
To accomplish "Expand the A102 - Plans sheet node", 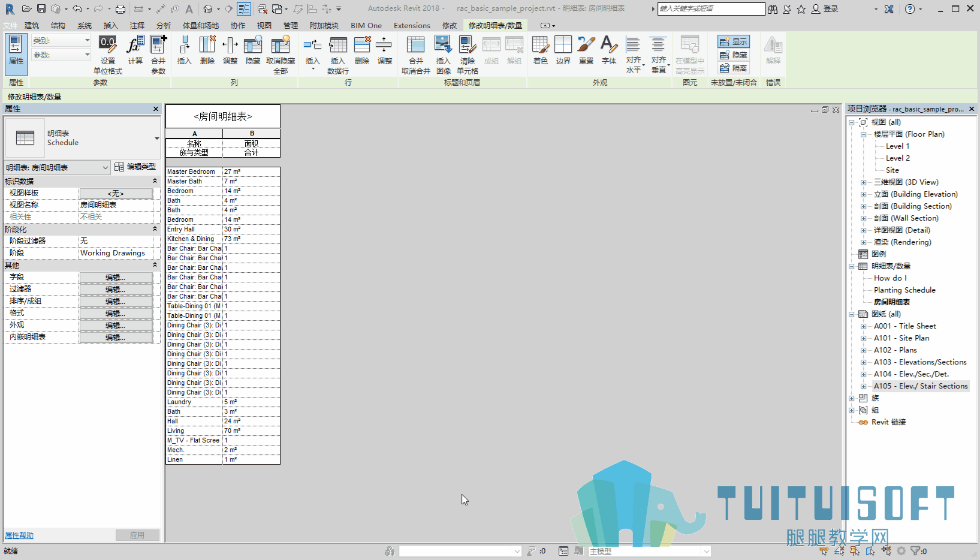I will 863,350.
